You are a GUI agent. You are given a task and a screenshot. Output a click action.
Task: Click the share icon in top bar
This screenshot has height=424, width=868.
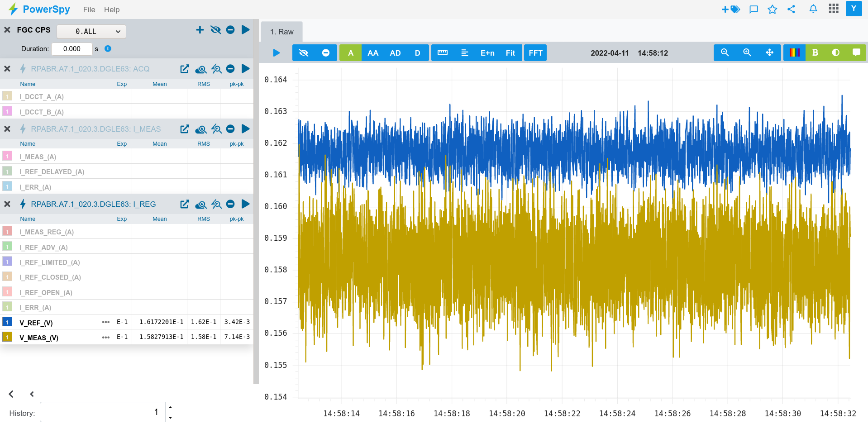pyautogui.click(x=791, y=9)
